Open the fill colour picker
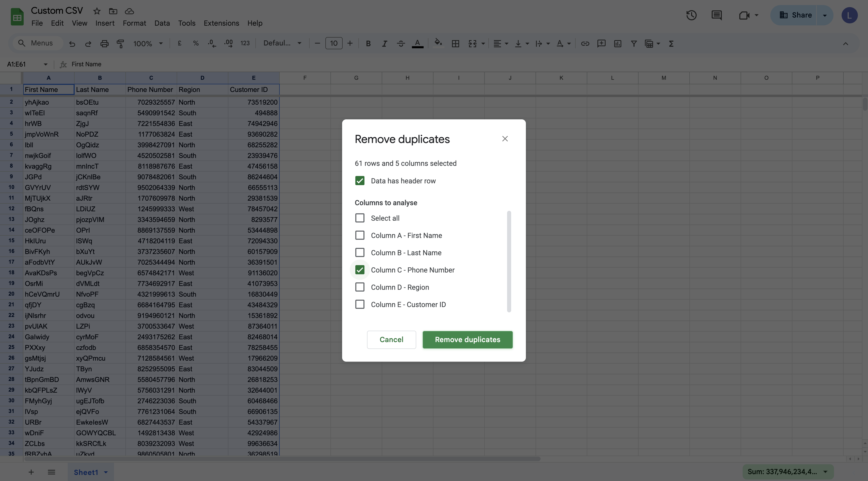The height and width of the screenshot is (481, 868). [438, 43]
